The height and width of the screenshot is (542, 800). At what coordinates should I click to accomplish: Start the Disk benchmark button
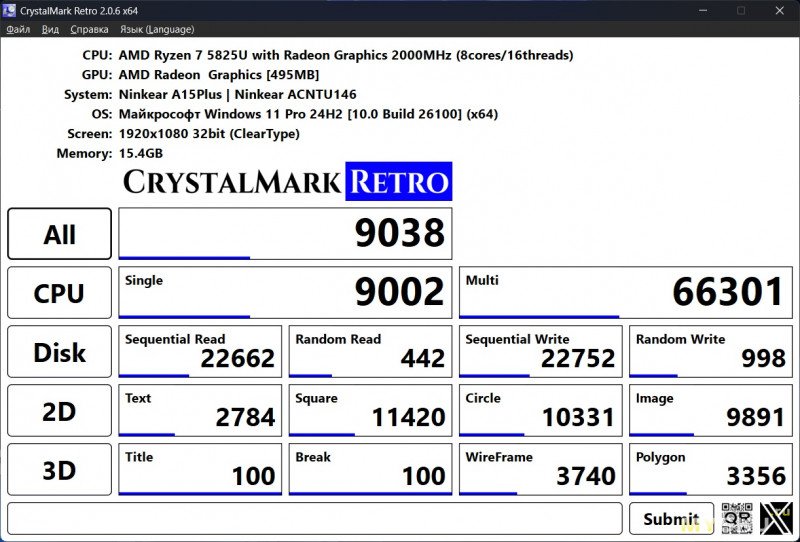coord(60,352)
